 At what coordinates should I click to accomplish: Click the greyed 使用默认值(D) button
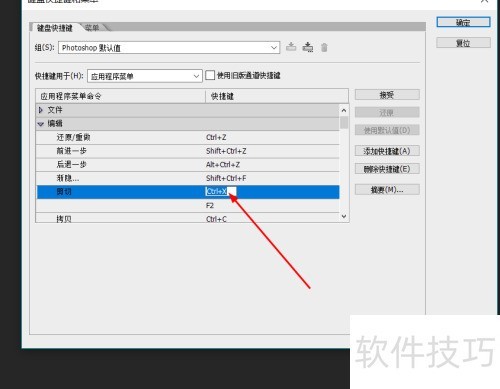(387, 130)
